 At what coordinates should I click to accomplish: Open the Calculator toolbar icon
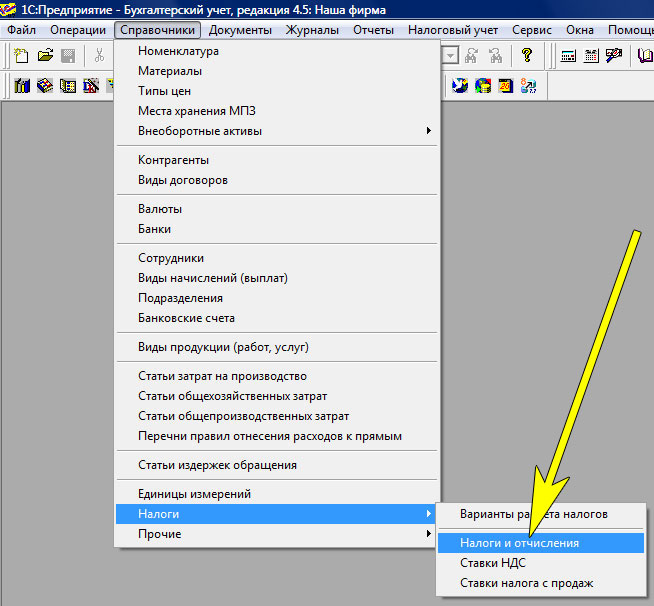coord(568,55)
